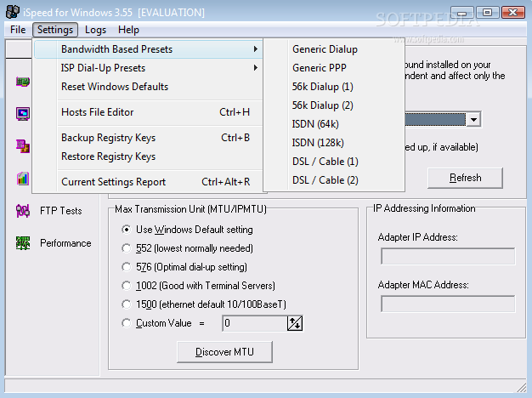Open the Logs menu

click(x=95, y=30)
